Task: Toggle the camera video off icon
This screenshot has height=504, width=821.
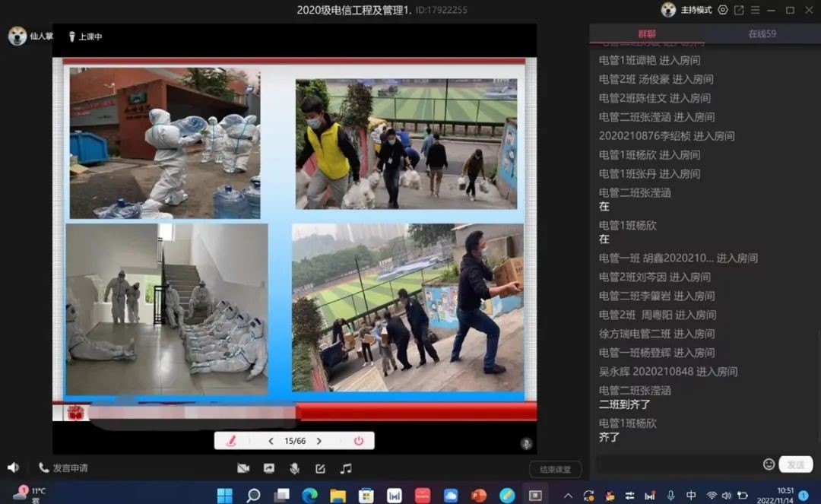Action: coord(243,469)
